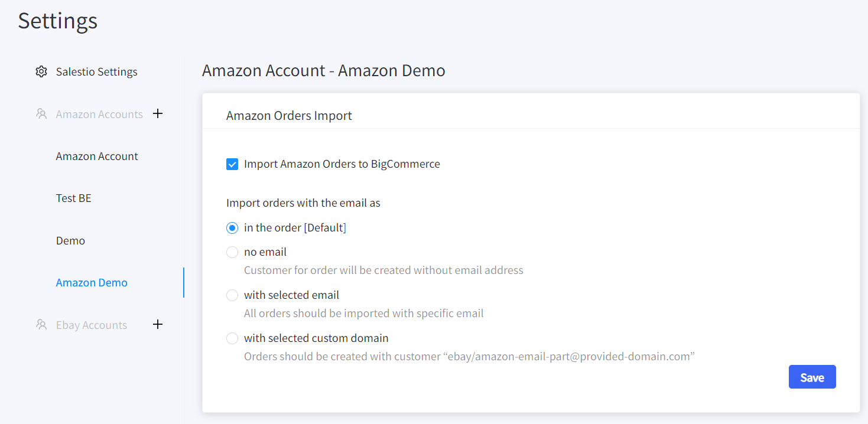This screenshot has width=868, height=424.
Task: Expand the Ebay Accounts sidebar section
Action: click(x=92, y=325)
